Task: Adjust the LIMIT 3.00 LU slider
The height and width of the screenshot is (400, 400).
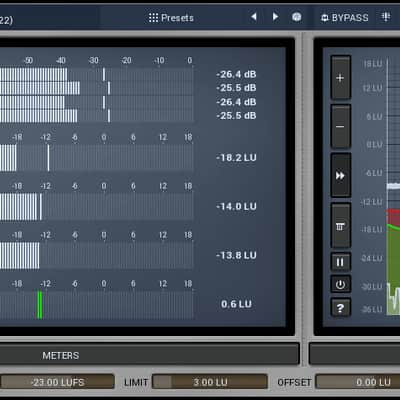Action: pyautogui.click(x=210, y=382)
